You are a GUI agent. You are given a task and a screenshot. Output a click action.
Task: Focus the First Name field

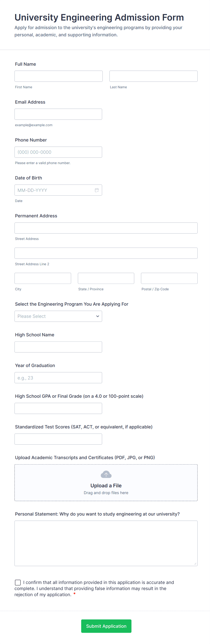(58, 76)
